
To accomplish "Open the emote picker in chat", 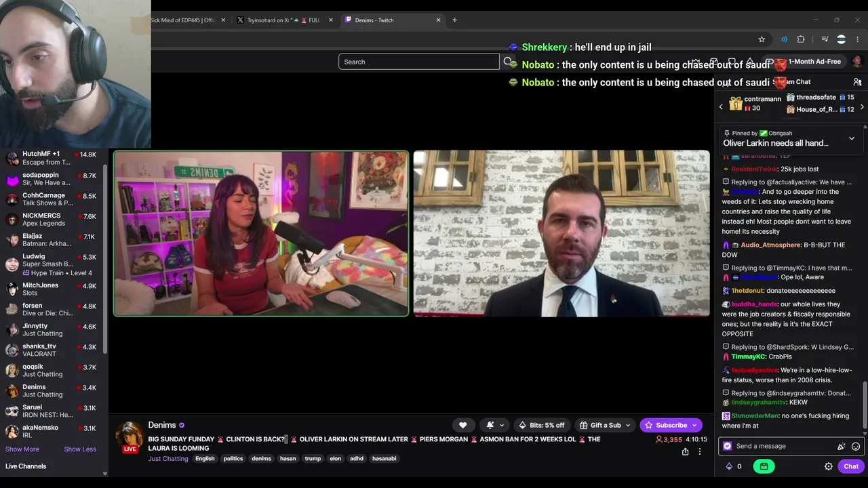I will point(856,446).
